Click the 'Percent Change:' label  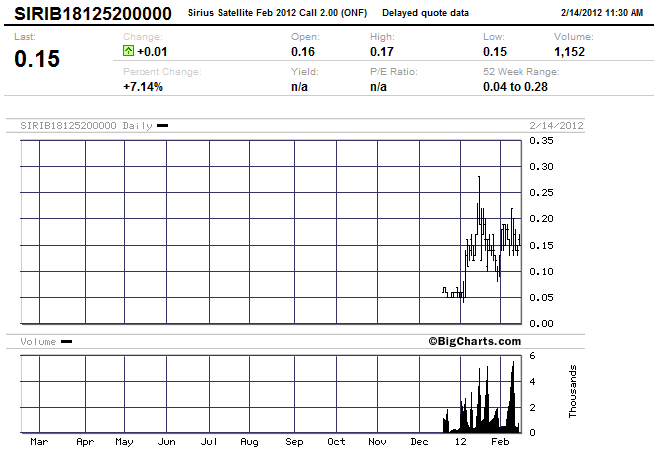[x=162, y=71]
